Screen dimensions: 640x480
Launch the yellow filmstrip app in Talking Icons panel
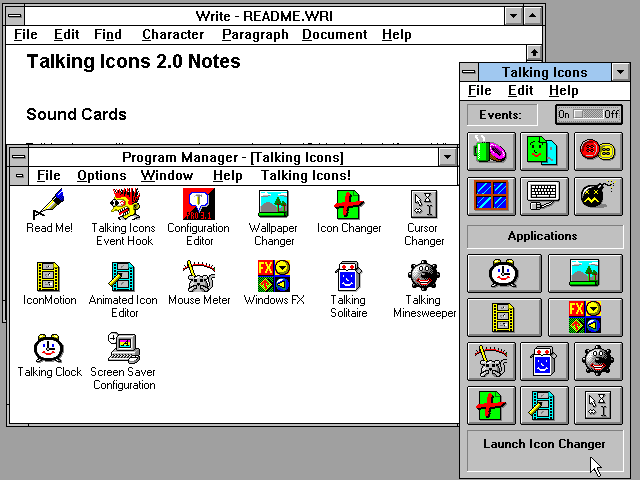pyautogui.click(x=504, y=317)
